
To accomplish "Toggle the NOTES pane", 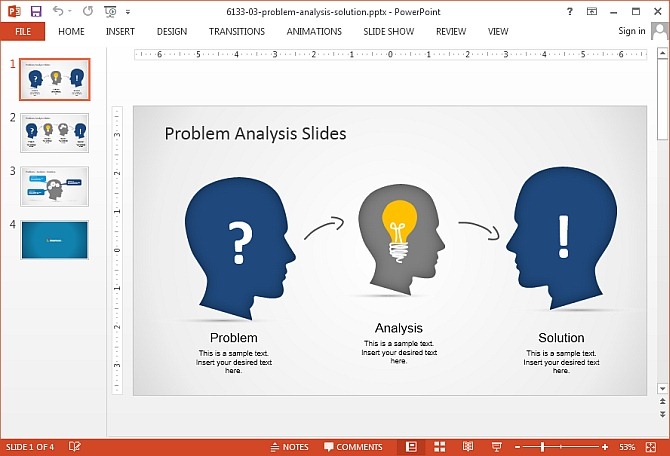I will click(x=289, y=447).
